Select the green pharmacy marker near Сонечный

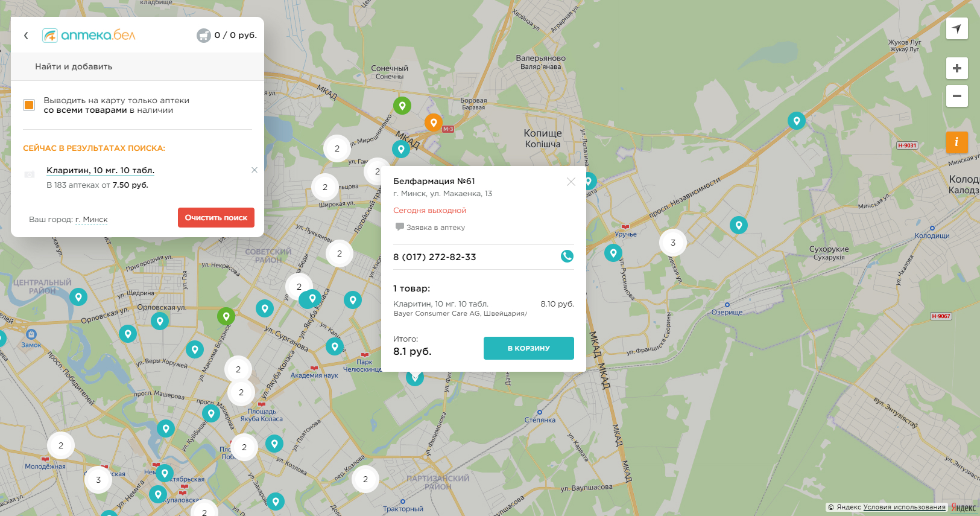pos(402,106)
